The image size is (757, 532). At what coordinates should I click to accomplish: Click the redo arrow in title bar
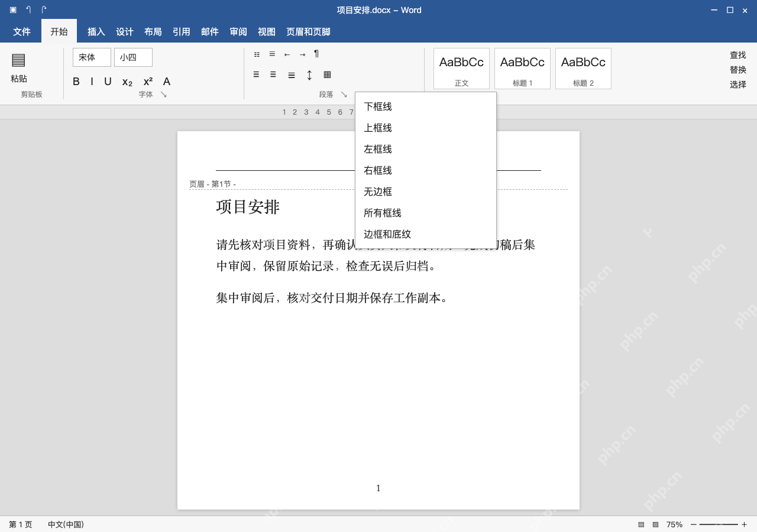pos(44,10)
